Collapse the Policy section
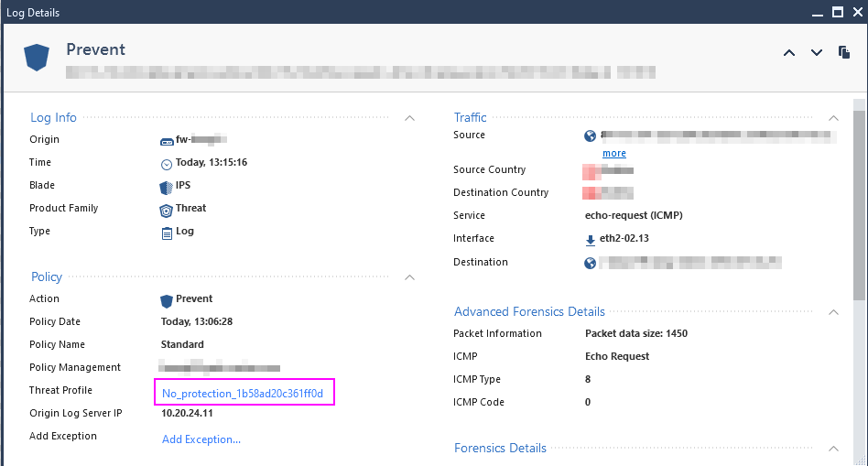Viewport: 868px width, 466px height. click(x=409, y=277)
